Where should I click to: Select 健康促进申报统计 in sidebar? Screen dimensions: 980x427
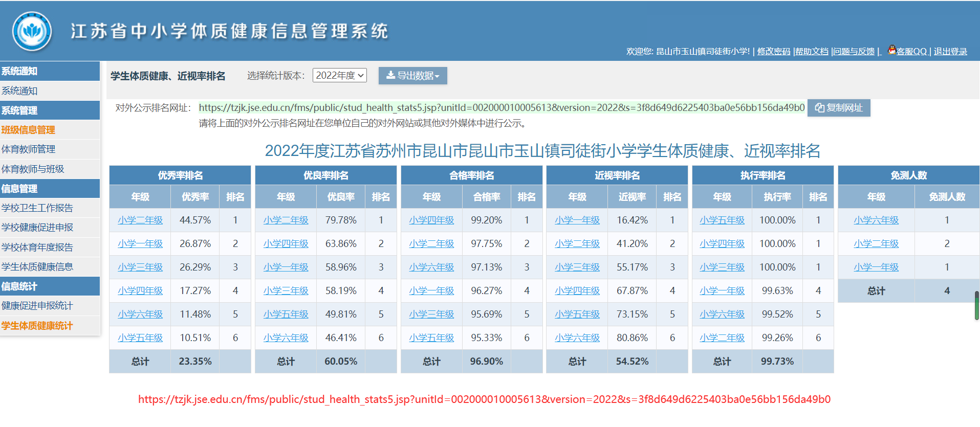click(x=50, y=306)
